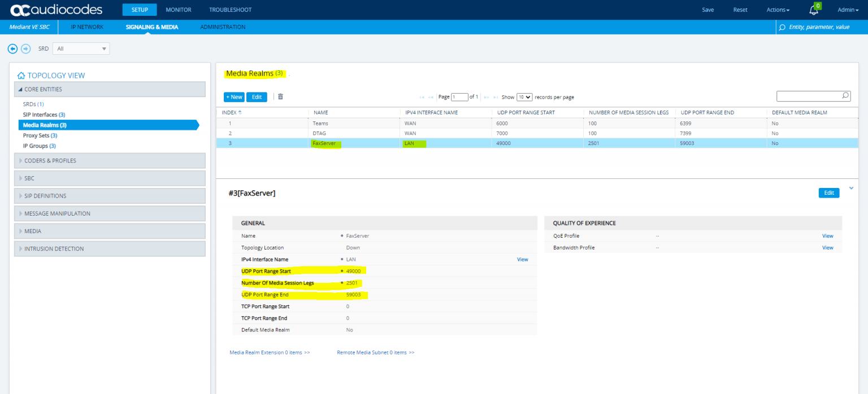
Task: Open the Actions menu
Action: click(778, 10)
